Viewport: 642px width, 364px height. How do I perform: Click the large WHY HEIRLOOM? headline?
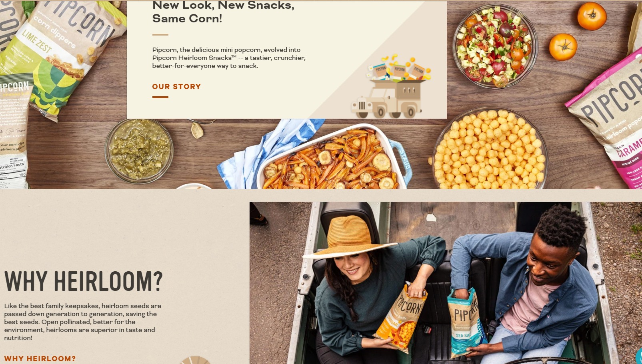[x=84, y=281]
